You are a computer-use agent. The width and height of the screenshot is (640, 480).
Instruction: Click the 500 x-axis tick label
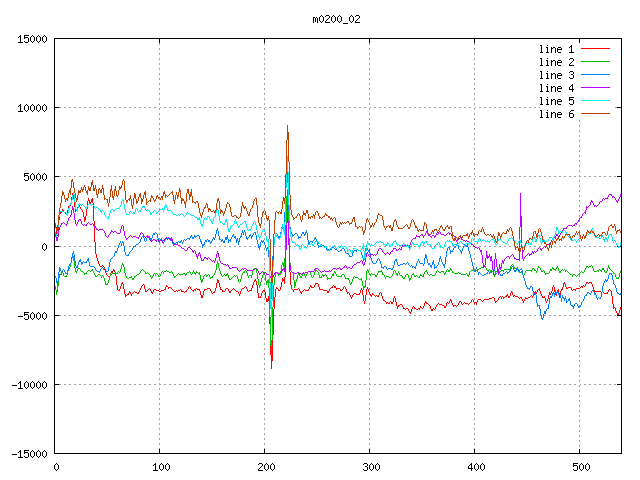(579, 467)
